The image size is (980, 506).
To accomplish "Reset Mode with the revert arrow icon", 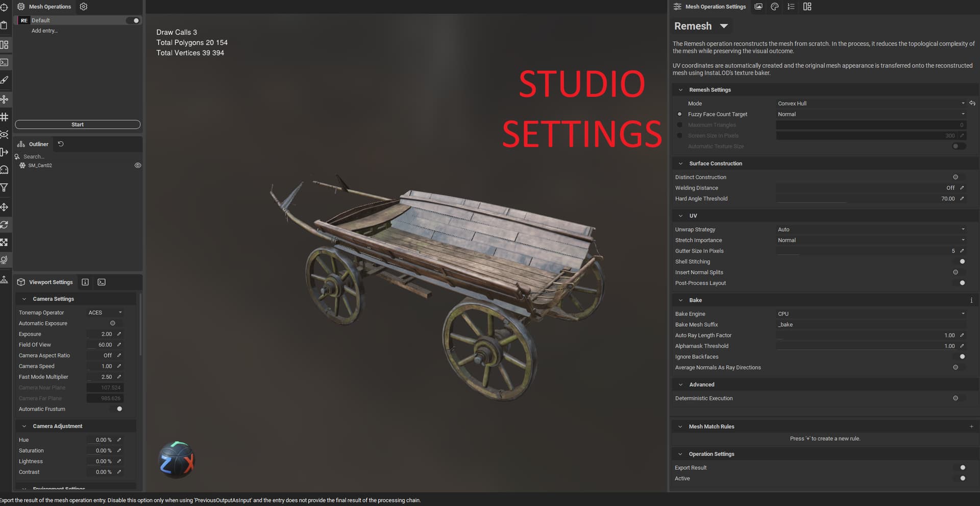I will click(972, 103).
